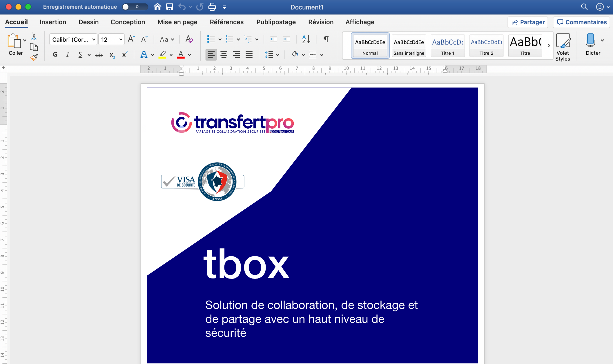The image size is (613, 364).
Task: Select the format painter brush
Action: pos(34,57)
